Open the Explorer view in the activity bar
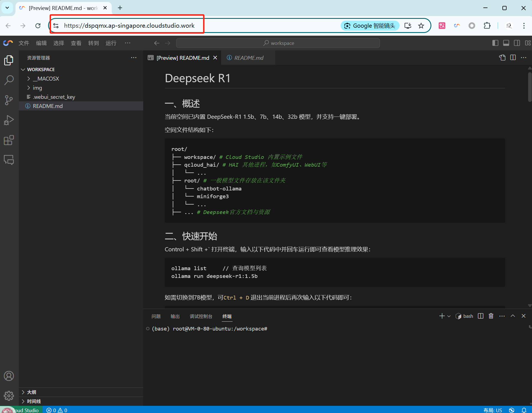 pos(9,60)
